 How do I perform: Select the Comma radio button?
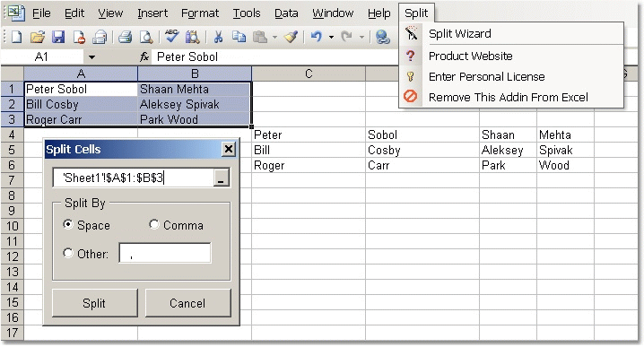(154, 225)
